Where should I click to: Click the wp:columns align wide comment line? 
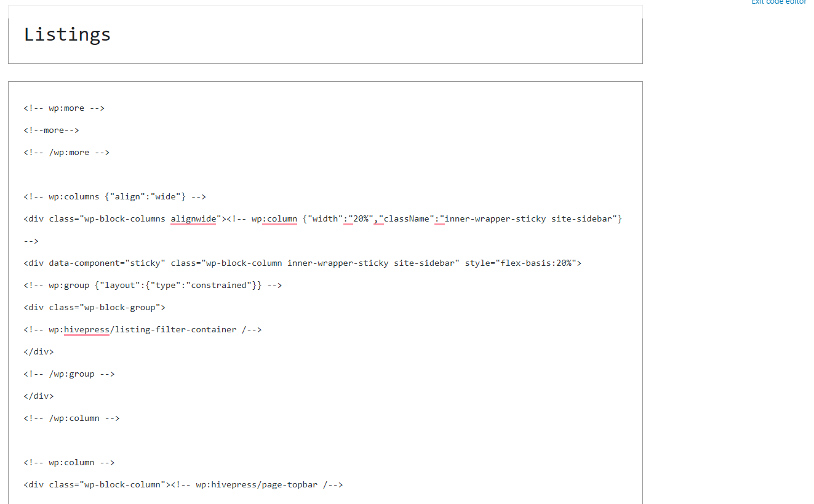click(x=114, y=197)
